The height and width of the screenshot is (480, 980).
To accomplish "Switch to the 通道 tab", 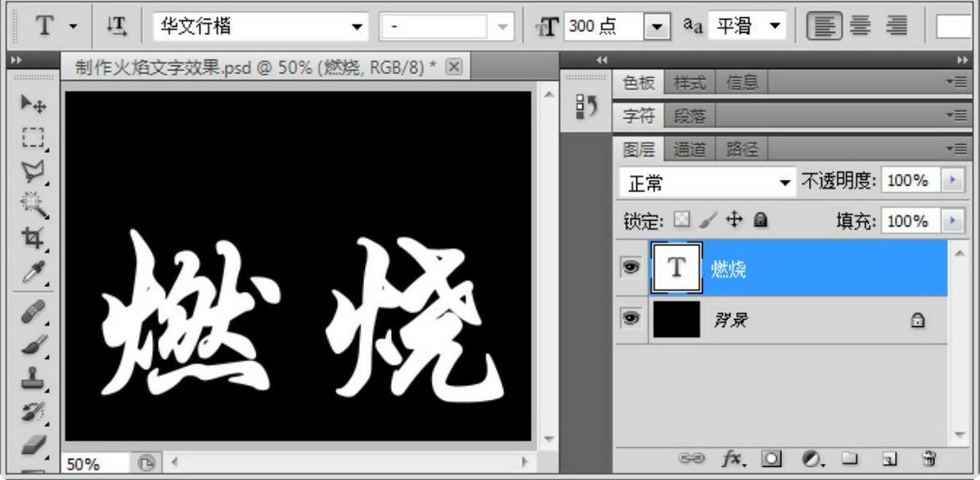I will click(x=690, y=150).
